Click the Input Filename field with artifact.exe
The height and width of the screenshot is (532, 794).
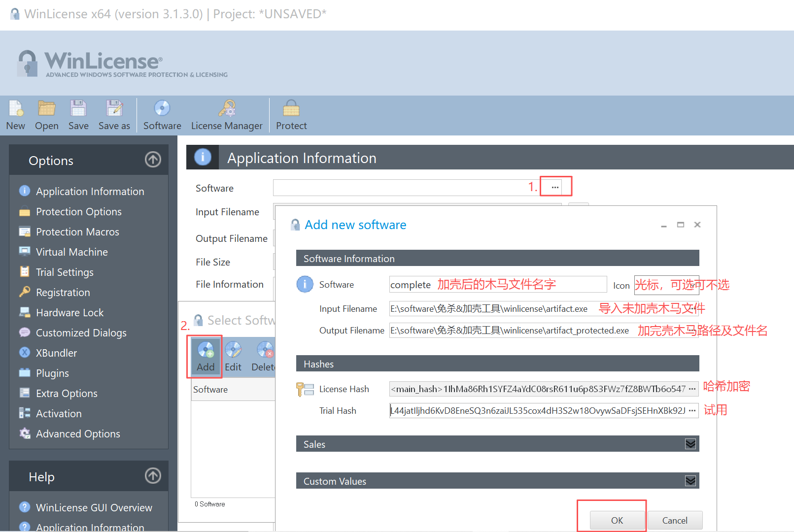pyautogui.click(x=544, y=309)
